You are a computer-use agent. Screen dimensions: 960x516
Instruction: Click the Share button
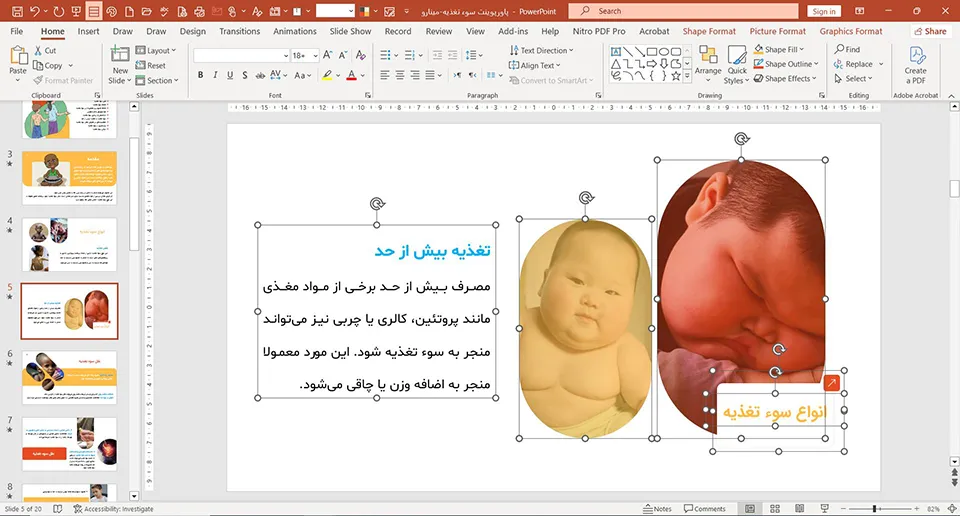(x=930, y=31)
